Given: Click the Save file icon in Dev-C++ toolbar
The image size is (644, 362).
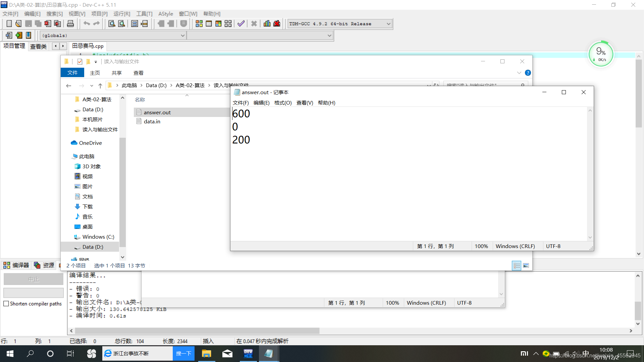Looking at the screenshot, I should click(x=29, y=24).
